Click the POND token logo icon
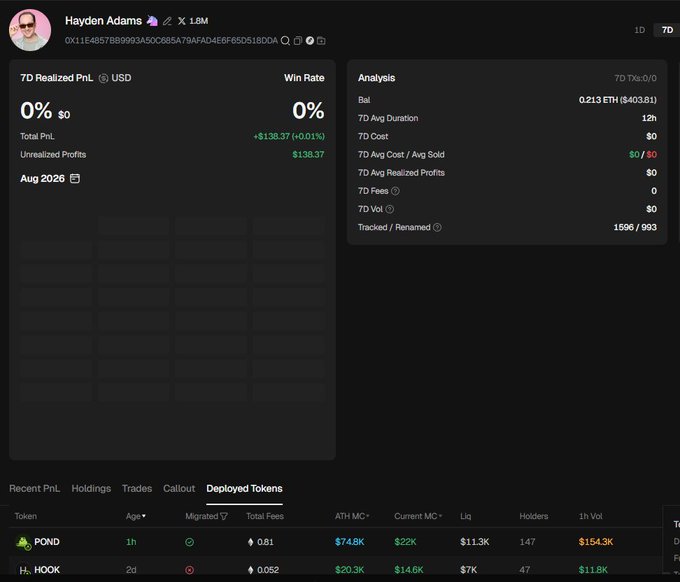The height and width of the screenshot is (582, 680). pos(23,543)
